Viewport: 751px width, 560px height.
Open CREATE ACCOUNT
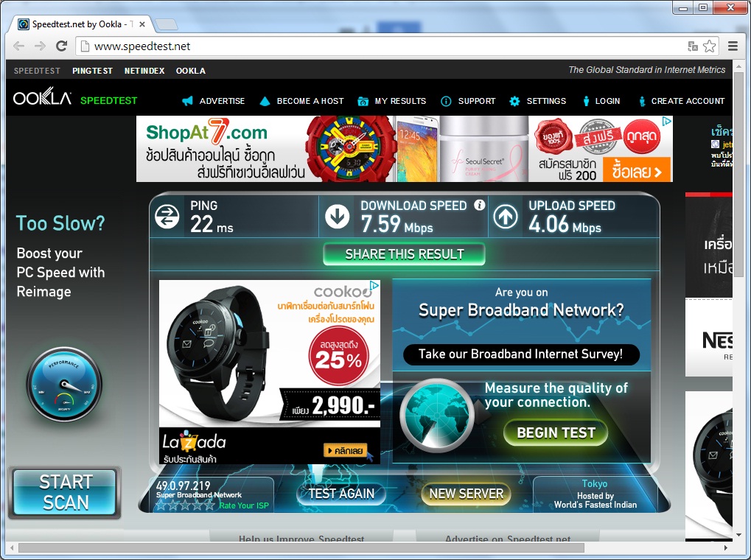coord(688,101)
